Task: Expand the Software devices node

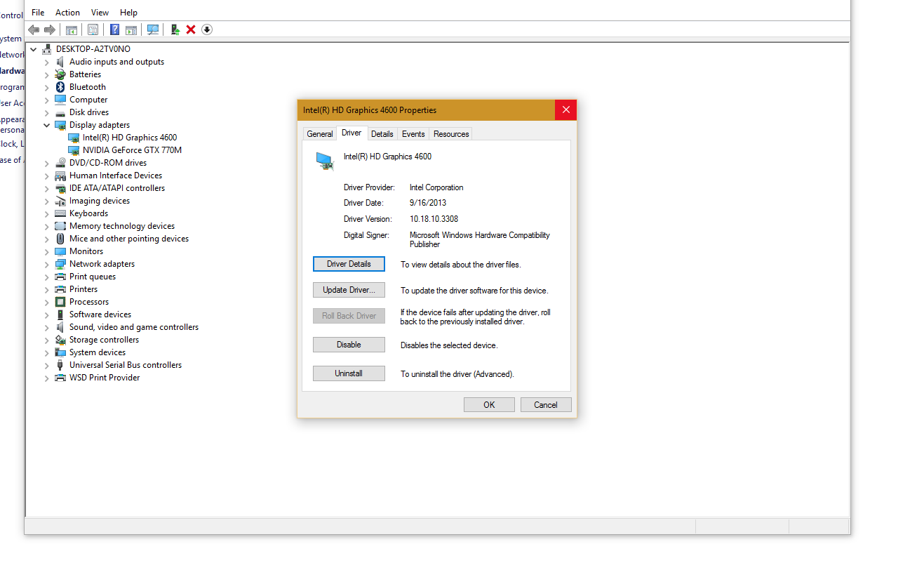Action: point(47,314)
